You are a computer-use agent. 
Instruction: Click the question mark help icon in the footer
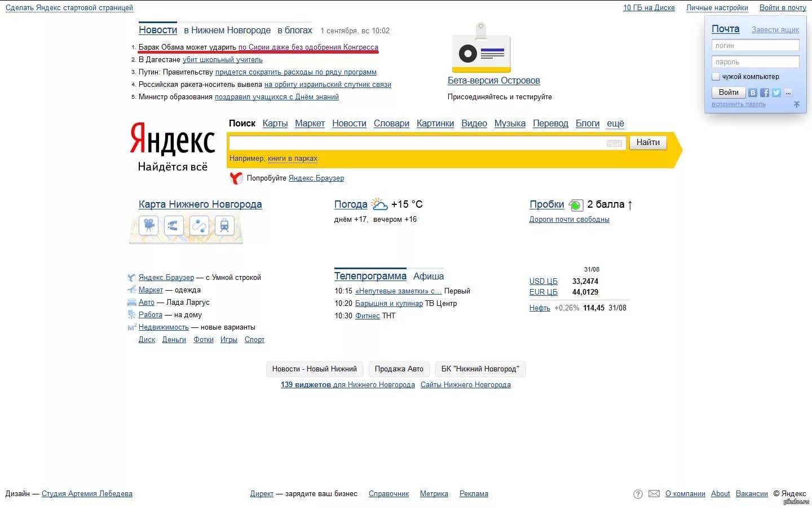[638, 494]
